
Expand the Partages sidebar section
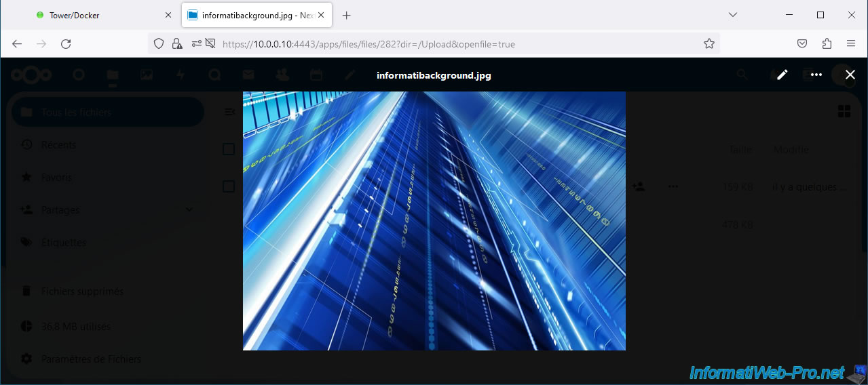[x=189, y=210]
